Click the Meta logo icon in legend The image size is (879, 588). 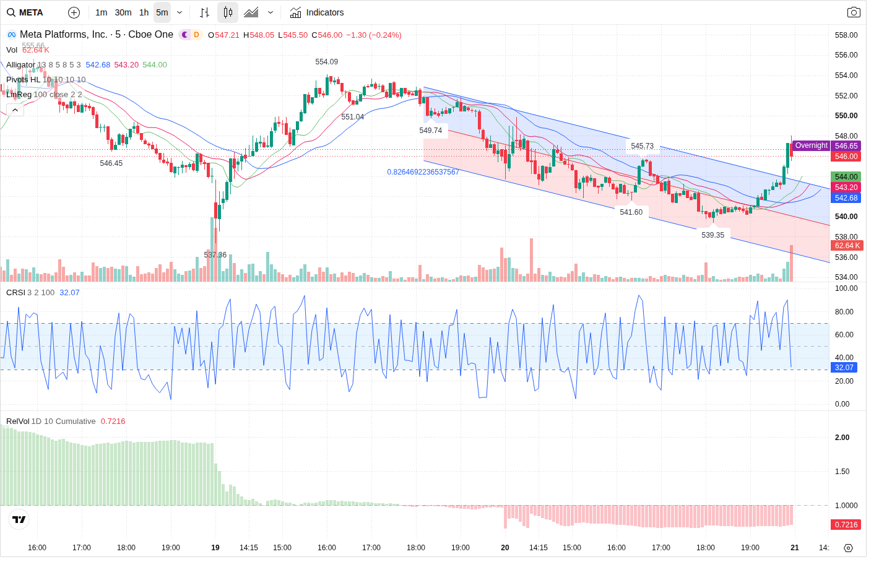point(12,35)
